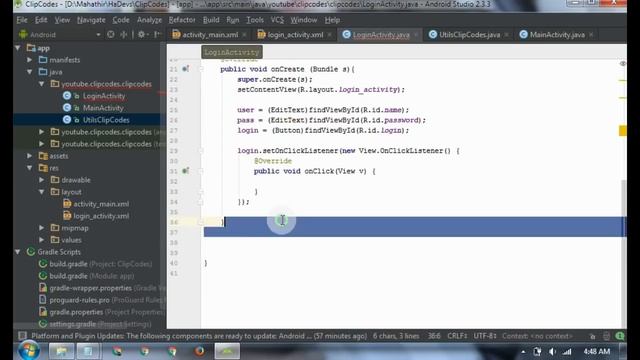Collapse the Gradle Scripts node
Screen dimensions: 640x360
(x=18, y=252)
